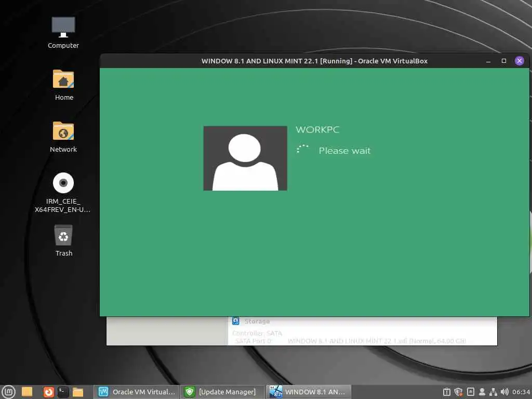Open the user account tray icon
This screenshot has width=532, height=399.
point(482,392)
